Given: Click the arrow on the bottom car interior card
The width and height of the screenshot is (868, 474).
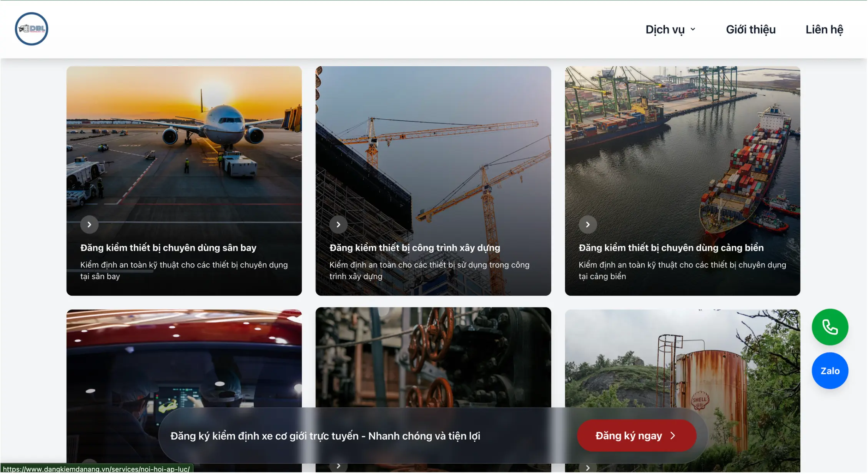Looking at the screenshot, I should [x=90, y=466].
